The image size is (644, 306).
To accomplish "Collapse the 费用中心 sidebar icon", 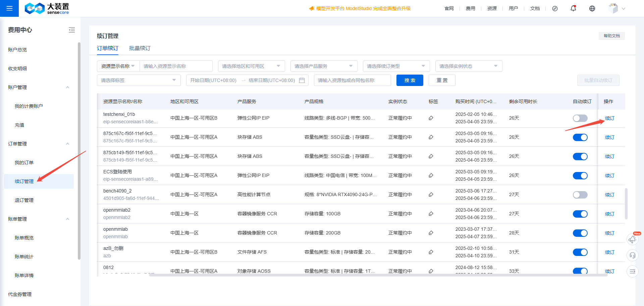I will click(72, 30).
